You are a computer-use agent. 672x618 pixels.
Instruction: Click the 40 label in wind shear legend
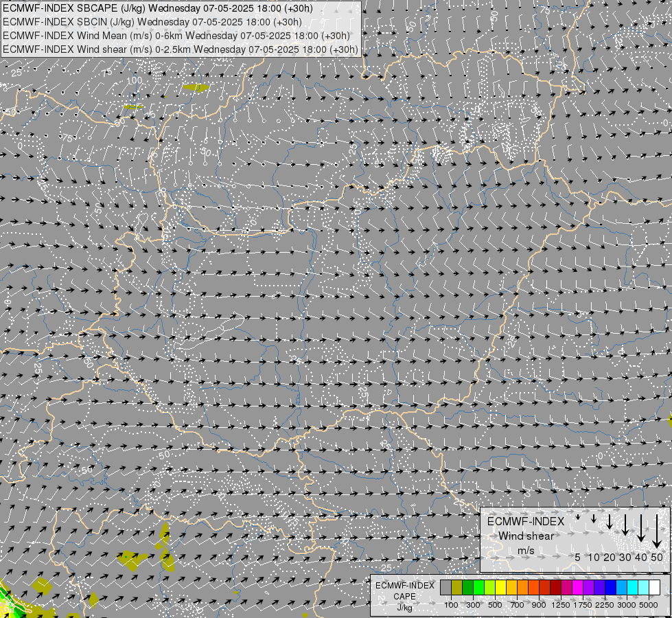click(x=640, y=557)
